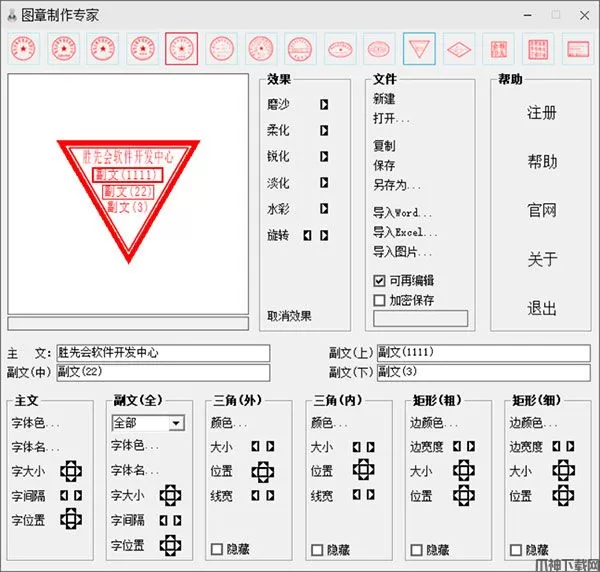600x572 pixels.
Task: Apply the 柔化 soften effect arrow
Action: coord(324,130)
